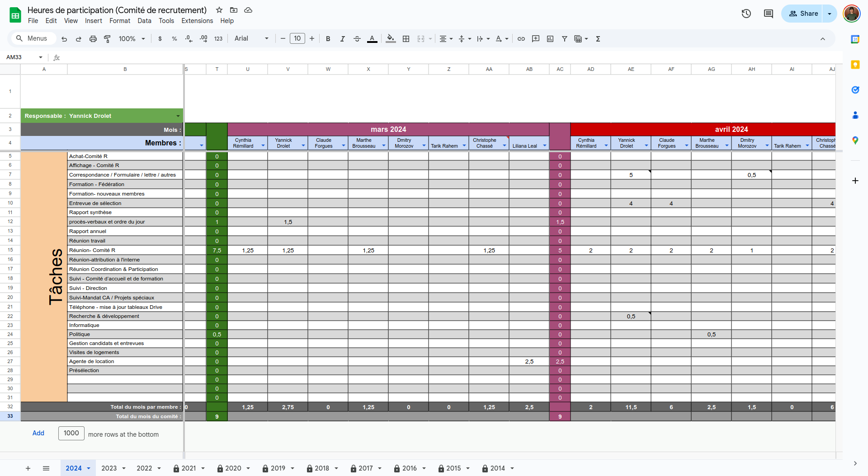Expand the Responsable Yannick Drolet dropdown
Image resolution: width=868 pixels, height=476 pixels.
(x=178, y=116)
